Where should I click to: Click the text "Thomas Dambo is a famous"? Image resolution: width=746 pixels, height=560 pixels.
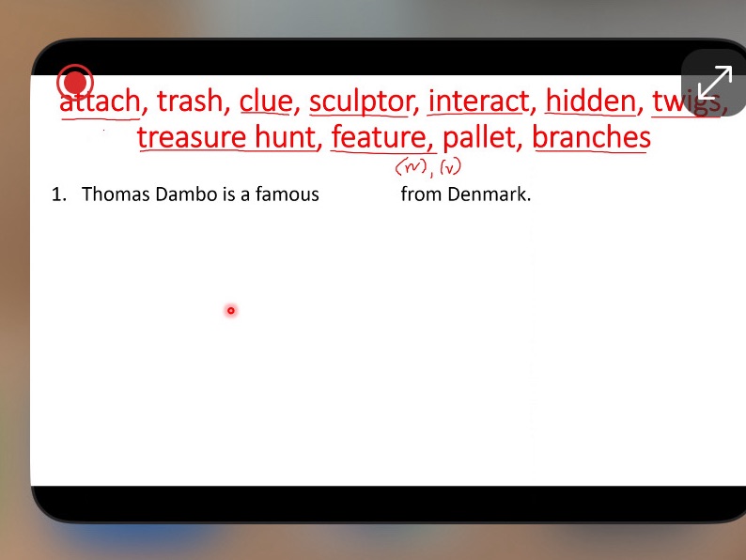pos(200,194)
